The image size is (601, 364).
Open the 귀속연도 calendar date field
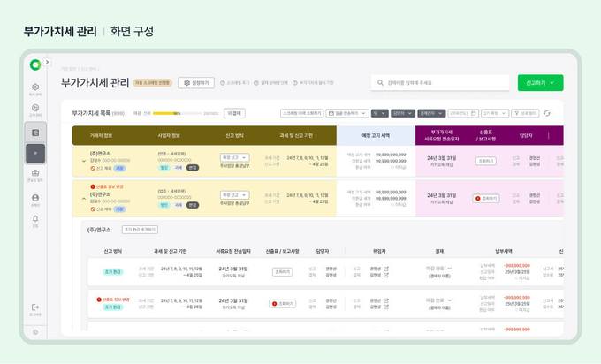tap(463, 113)
